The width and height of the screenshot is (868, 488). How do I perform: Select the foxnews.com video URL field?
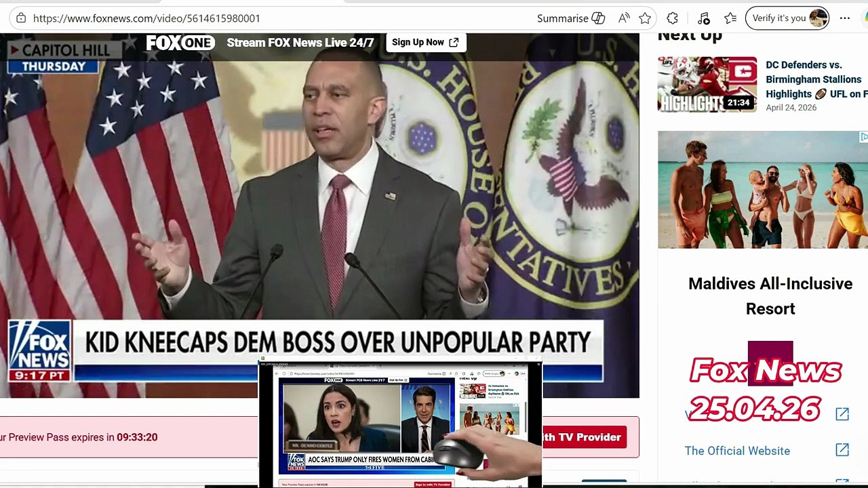tap(146, 18)
